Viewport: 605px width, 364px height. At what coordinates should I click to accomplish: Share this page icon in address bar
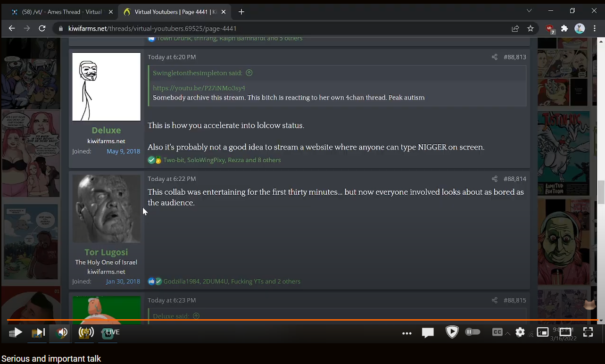coord(515,29)
